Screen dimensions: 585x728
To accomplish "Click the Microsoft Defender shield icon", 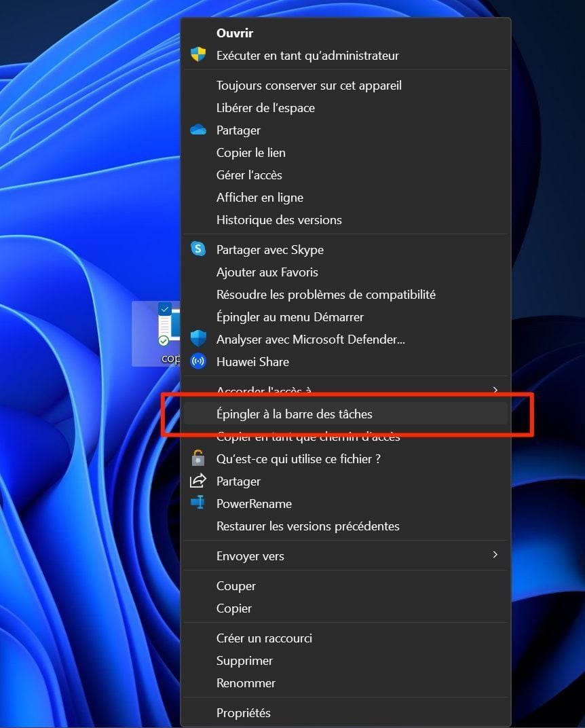I will click(x=198, y=338).
